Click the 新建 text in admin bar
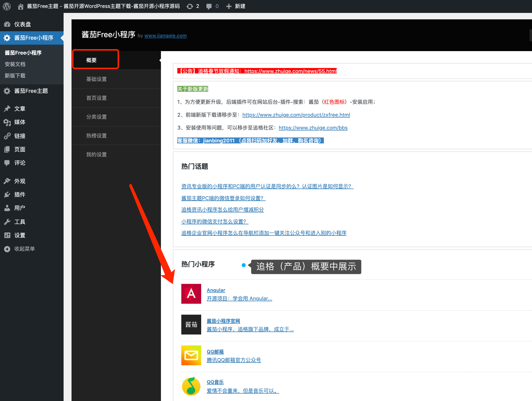This screenshot has width=532, height=401. 240,6
